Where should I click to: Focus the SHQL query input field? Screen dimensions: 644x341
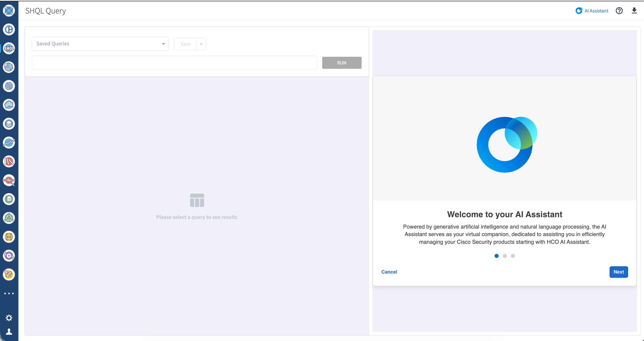point(174,63)
